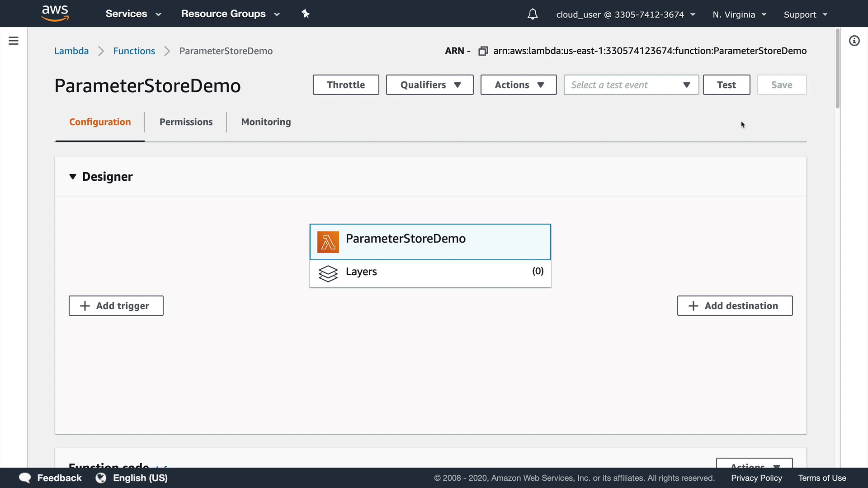Click the Add trigger button

coord(116,306)
